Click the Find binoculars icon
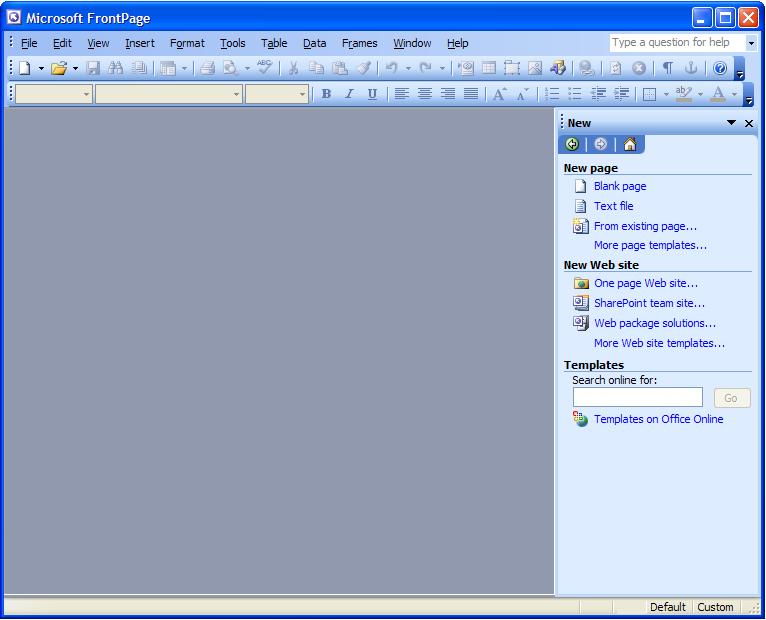Screen dimensions: 766x620 (x=115, y=68)
